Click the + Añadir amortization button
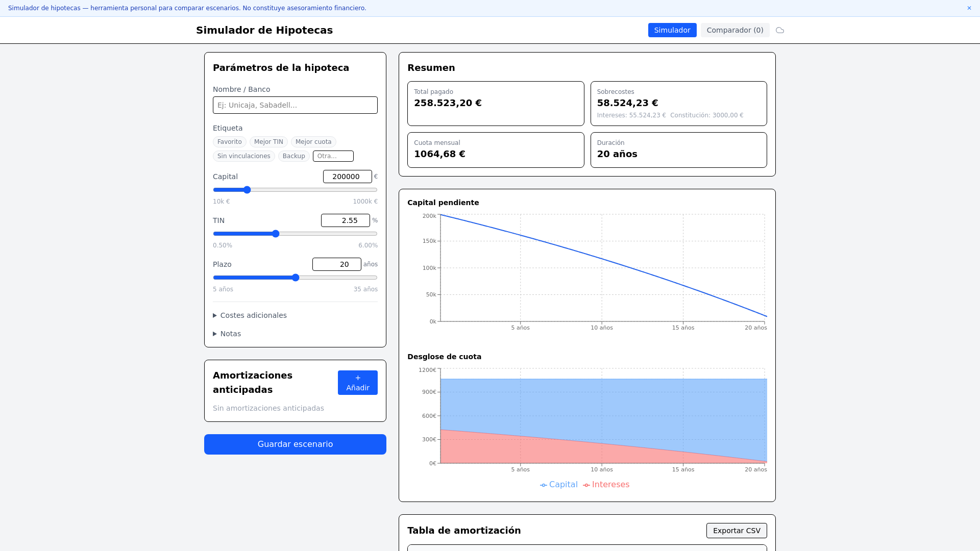 tap(358, 383)
